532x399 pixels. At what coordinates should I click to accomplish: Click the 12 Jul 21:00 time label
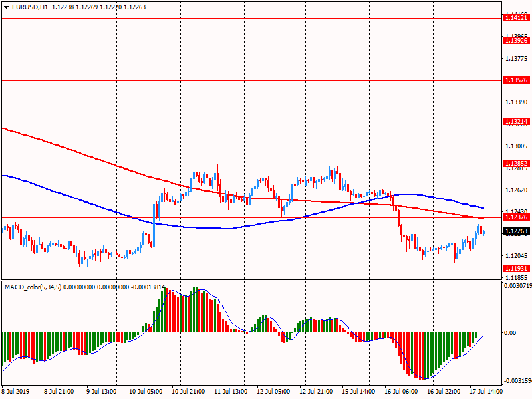click(x=316, y=391)
